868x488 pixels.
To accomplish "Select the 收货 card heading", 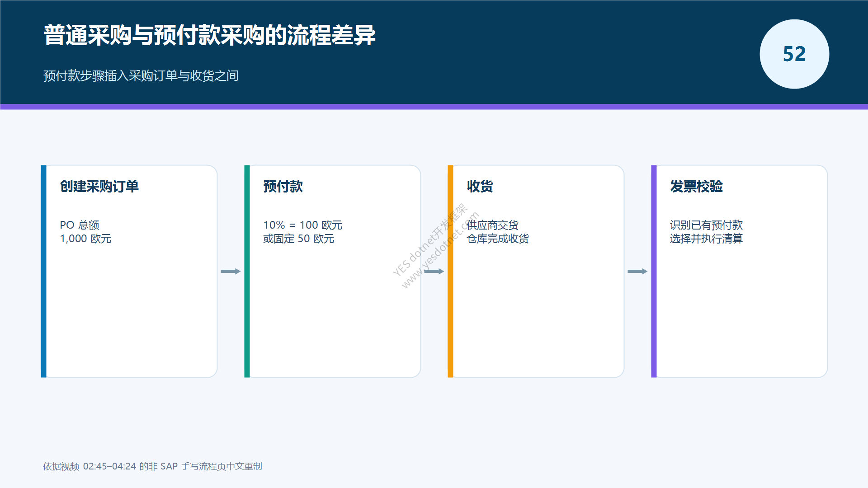I will [480, 186].
